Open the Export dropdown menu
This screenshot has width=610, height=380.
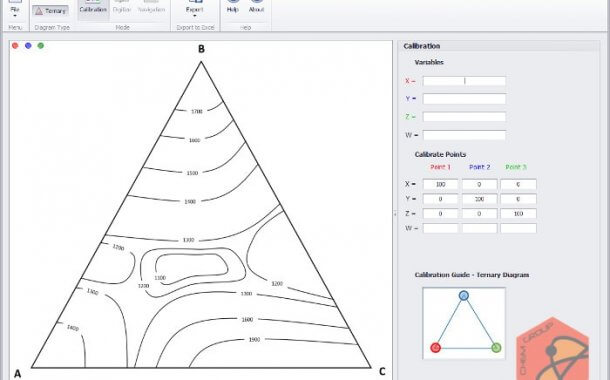coord(195,9)
